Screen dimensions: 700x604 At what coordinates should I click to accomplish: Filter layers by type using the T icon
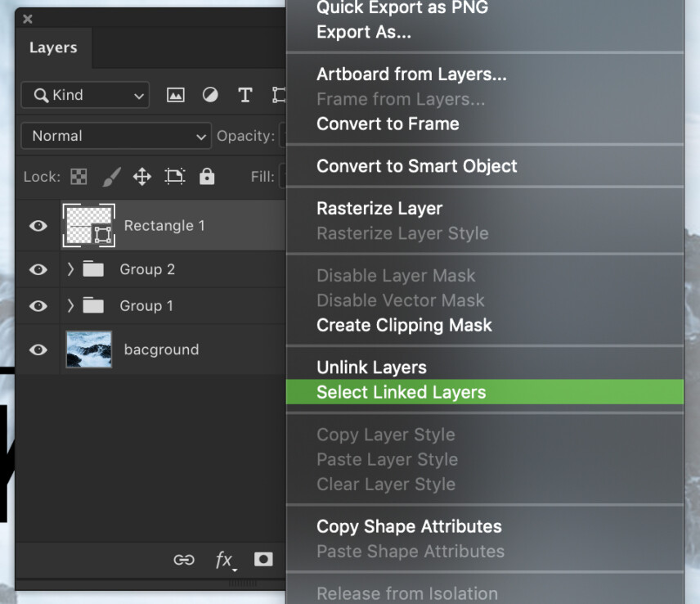pos(245,95)
